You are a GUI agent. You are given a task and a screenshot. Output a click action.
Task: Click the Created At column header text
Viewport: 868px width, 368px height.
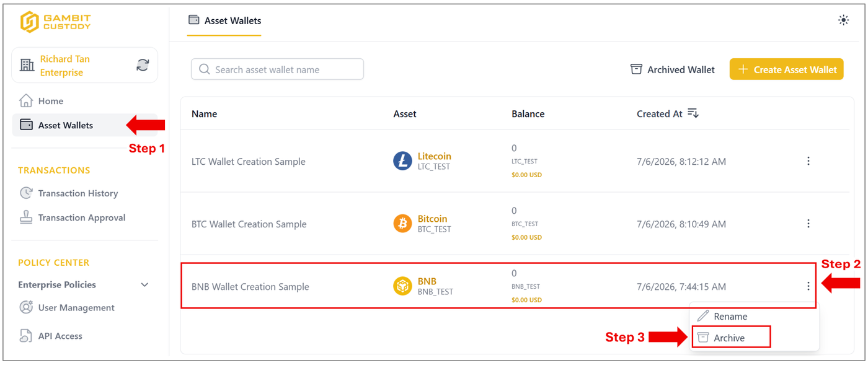tap(660, 114)
